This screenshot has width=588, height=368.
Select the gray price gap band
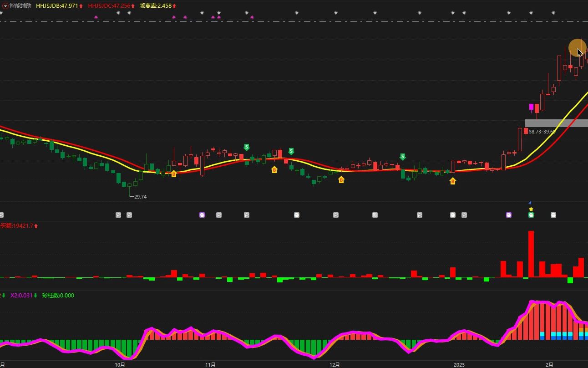556,123
